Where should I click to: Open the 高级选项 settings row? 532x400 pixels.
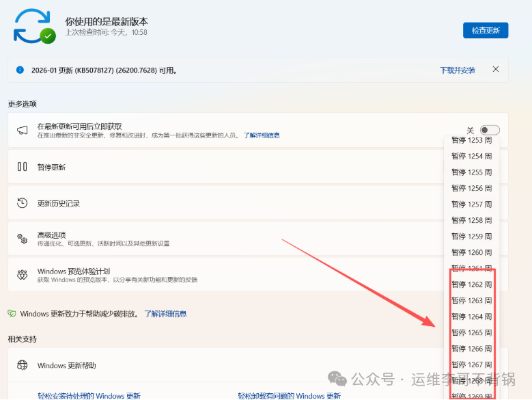(226, 239)
